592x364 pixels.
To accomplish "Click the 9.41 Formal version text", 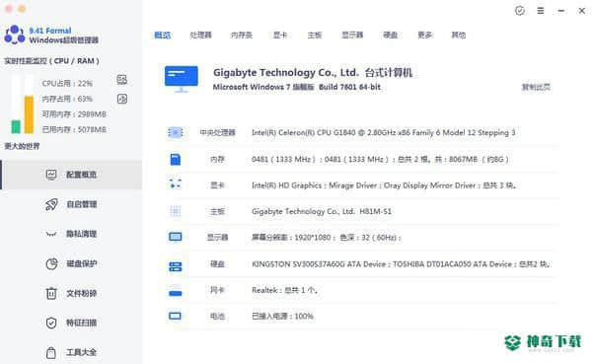I will 50,31.
